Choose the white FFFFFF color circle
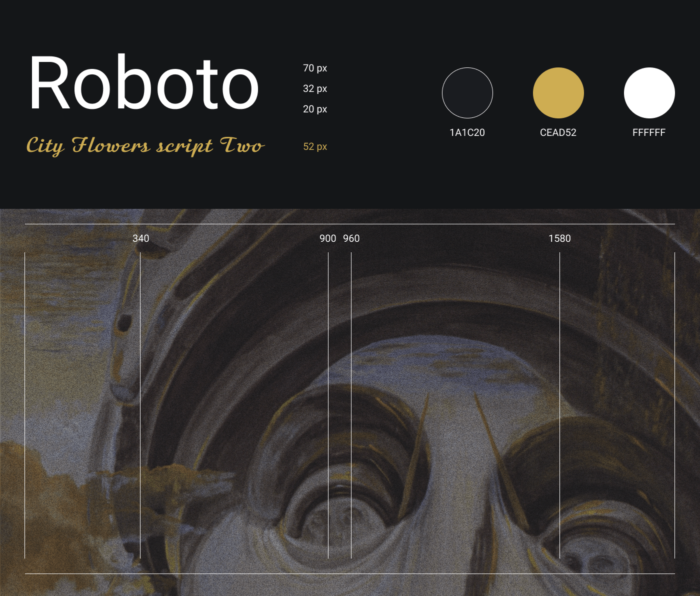The width and height of the screenshot is (700, 596). point(649,93)
